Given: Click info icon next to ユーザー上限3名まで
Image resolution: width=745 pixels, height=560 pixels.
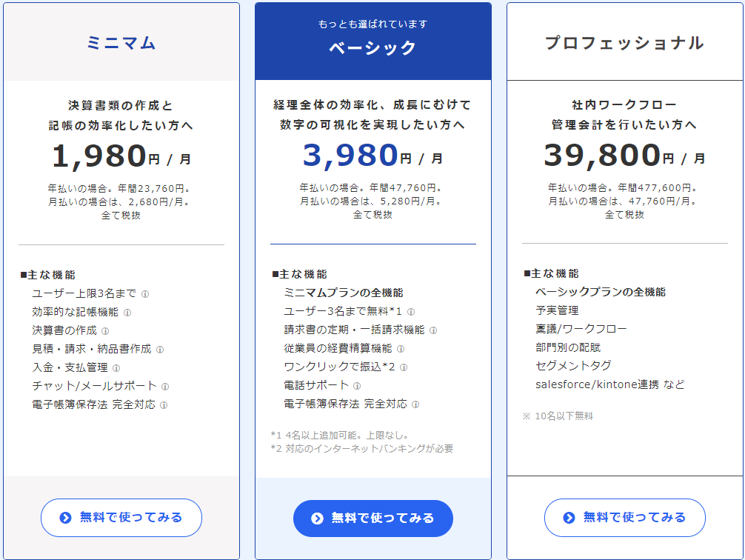Looking at the screenshot, I should (145, 294).
